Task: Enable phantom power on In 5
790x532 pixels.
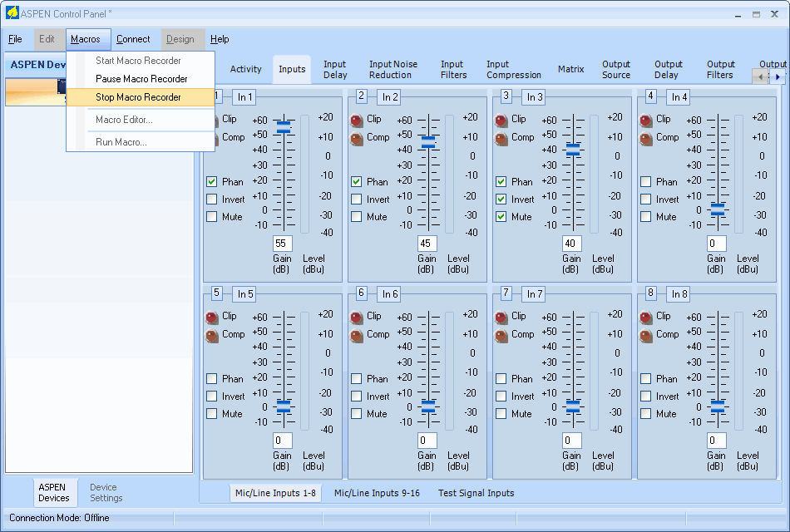Action: (x=211, y=378)
